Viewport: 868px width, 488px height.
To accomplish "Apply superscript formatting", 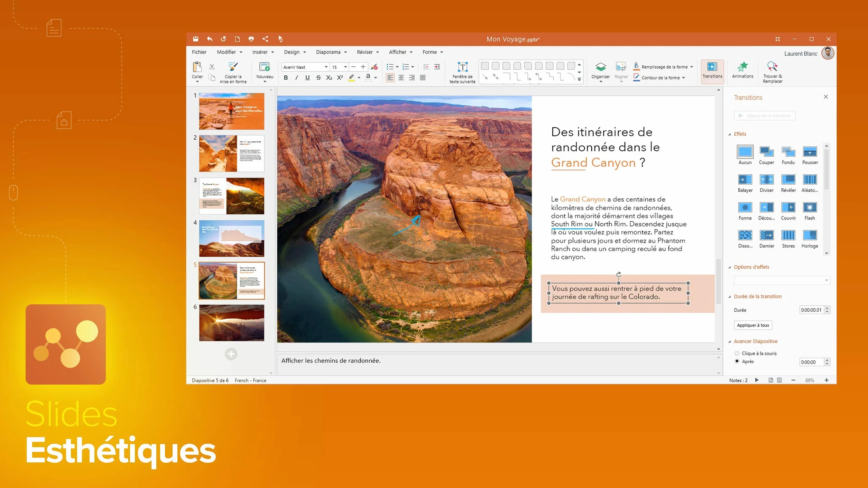I will pyautogui.click(x=340, y=78).
